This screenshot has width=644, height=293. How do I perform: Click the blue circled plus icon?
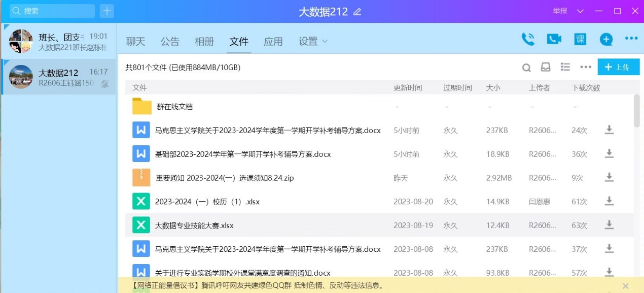[x=606, y=40]
